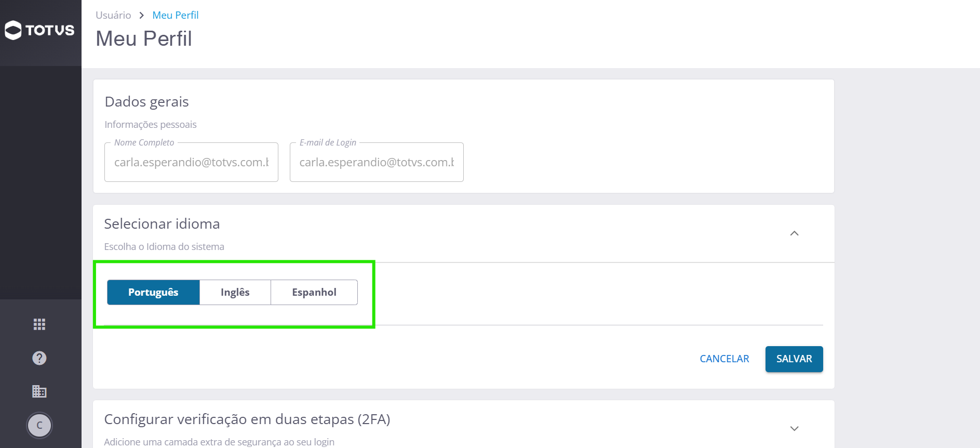Focus the Nome Completo field

pyautogui.click(x=191, y=162)
